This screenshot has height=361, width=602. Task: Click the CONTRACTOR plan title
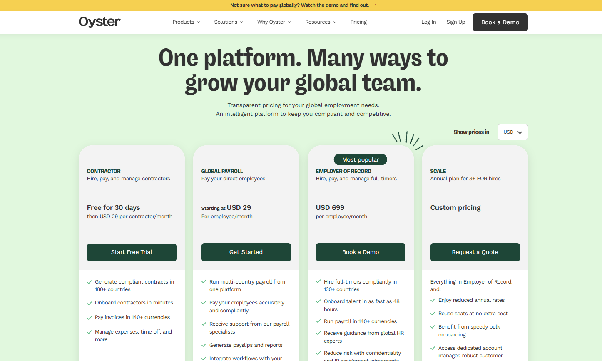click(103, 171)
